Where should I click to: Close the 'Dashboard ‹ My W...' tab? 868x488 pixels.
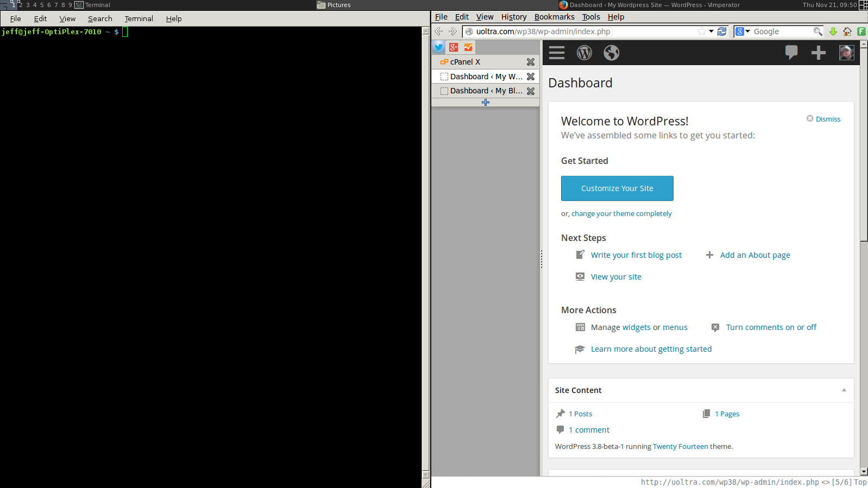pos(531,77)
